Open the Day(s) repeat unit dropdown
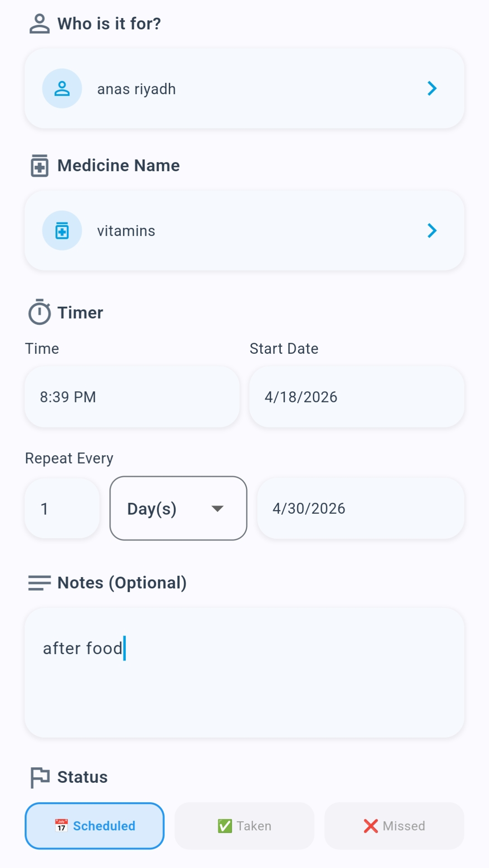This screenshot has height=868, width=489. (x=178, y=508)
